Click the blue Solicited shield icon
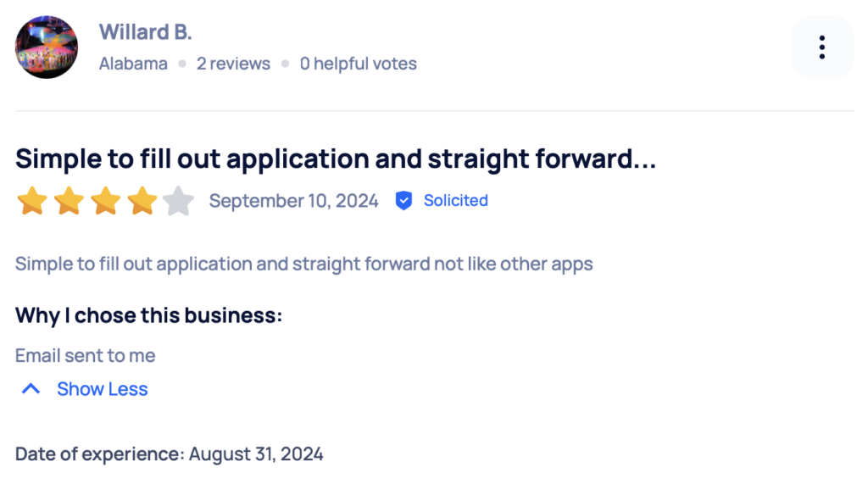 [404, 201]
